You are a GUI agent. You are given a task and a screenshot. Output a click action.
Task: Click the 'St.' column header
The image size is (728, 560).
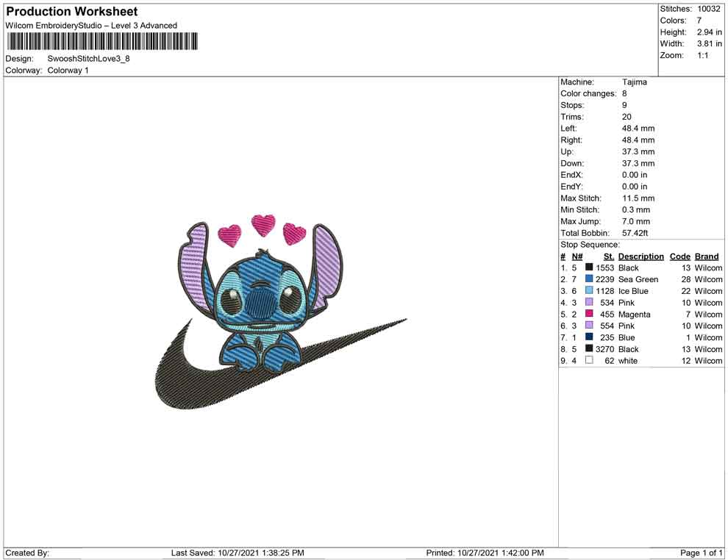(x=609, y=256)
